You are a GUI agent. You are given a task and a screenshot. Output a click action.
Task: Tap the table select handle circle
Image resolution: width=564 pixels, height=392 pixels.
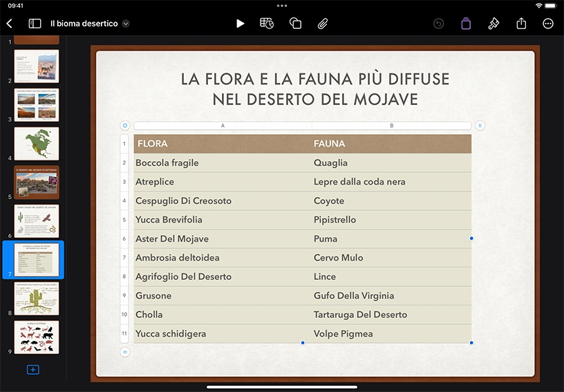[125, 126]
